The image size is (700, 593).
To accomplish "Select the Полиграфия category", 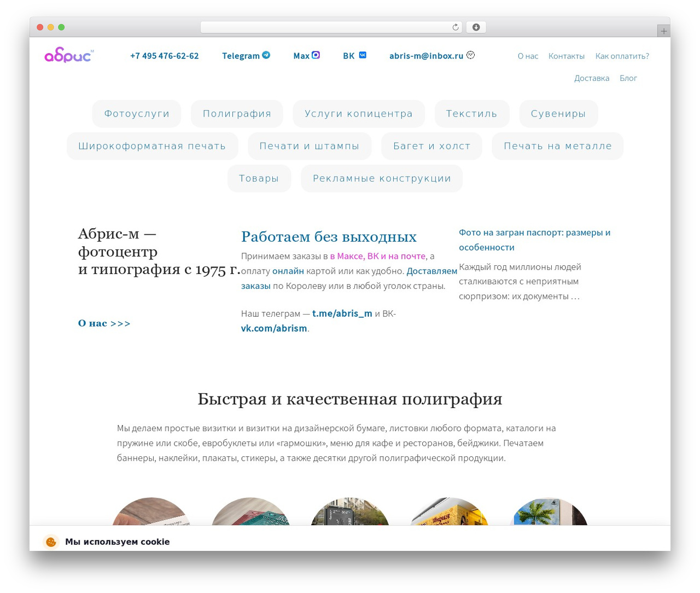I will pyautogui.click(x=237, y=114).
